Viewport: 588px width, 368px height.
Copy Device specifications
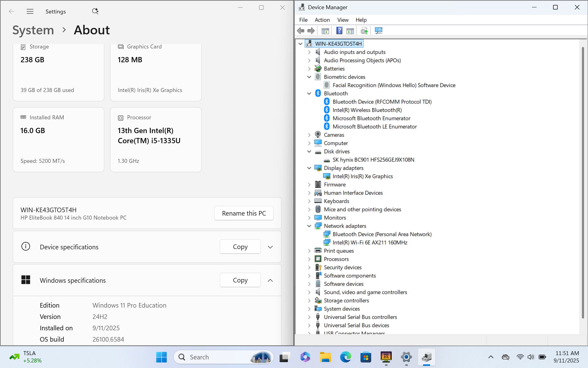click(240, 247)
